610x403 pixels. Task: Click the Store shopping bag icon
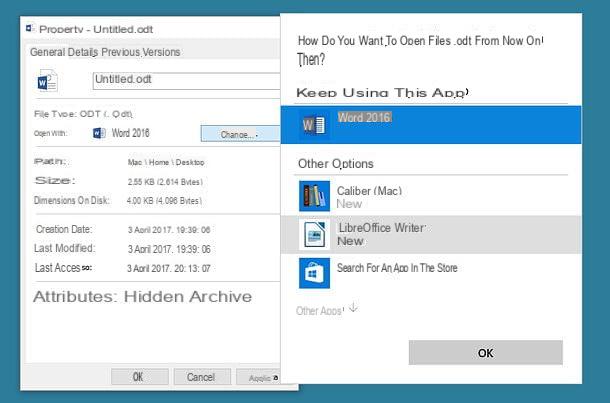tap(314, 273)
